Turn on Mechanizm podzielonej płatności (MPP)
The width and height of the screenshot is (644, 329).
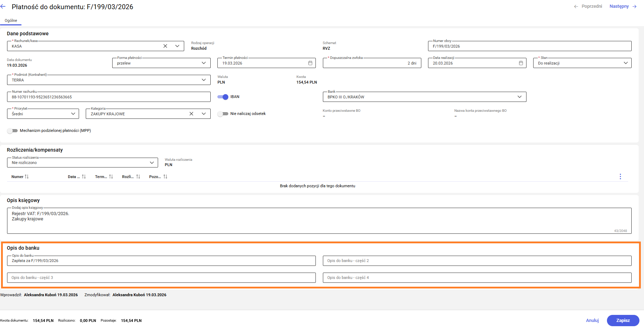point(12,131)
